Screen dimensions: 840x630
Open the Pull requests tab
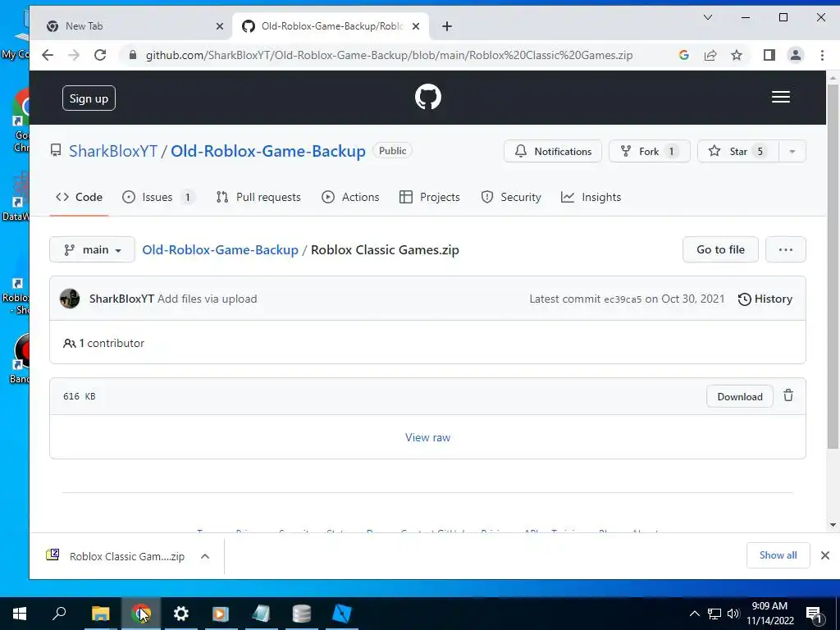(x=258, y=197)
